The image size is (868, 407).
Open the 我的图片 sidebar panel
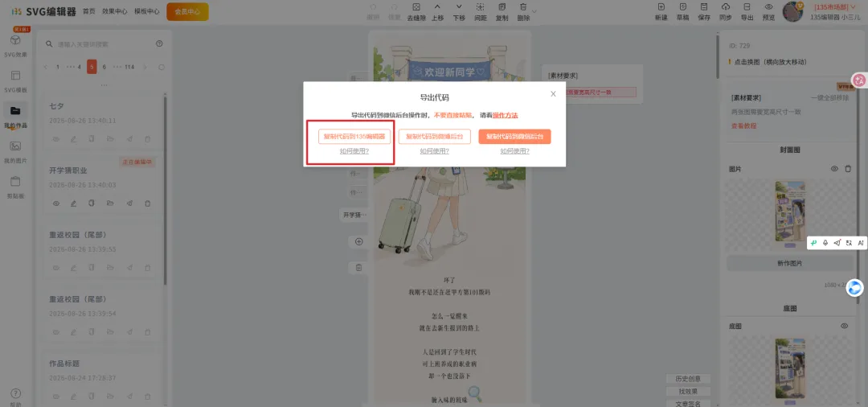click(x=15, y=152)
